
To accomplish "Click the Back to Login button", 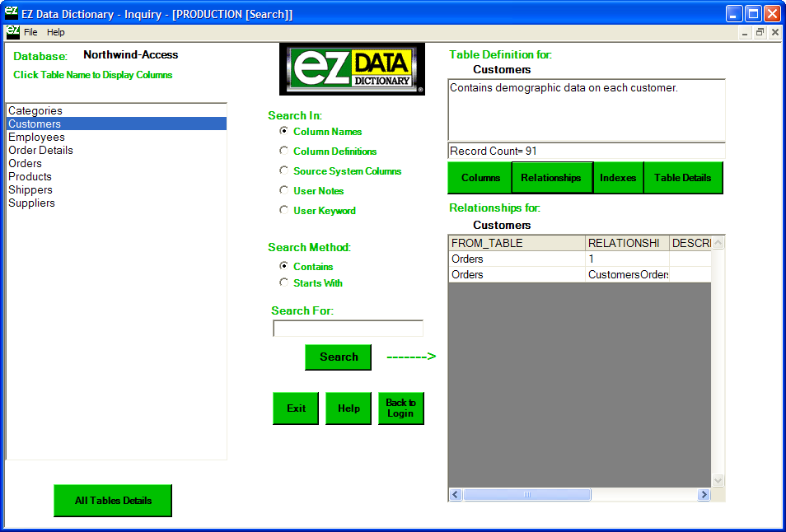I will tap(401, 408).
